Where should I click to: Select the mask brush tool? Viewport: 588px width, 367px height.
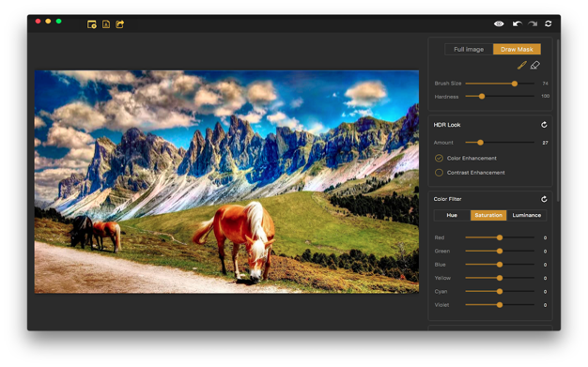pos(521,65)
